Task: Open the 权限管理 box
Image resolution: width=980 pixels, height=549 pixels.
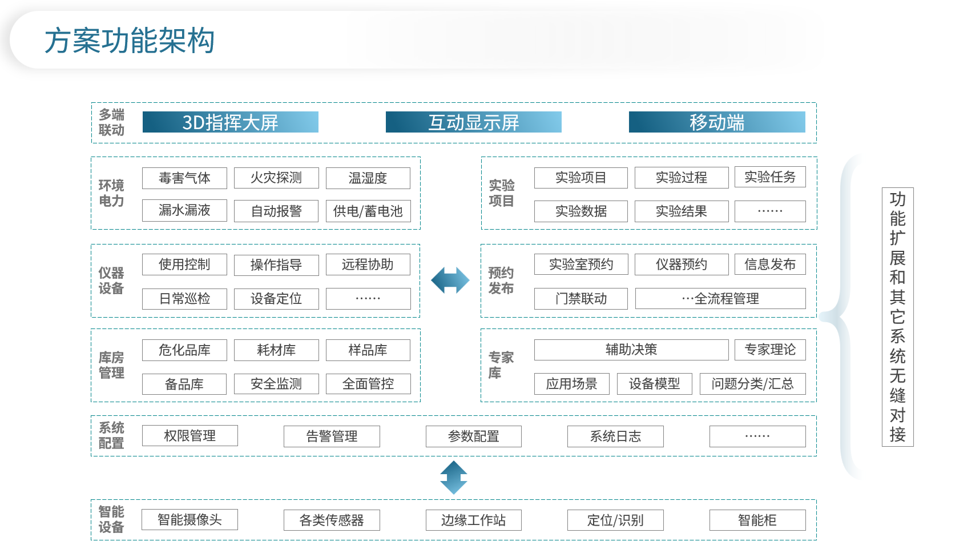Action: pyautogui.click(x=189, y=436)
